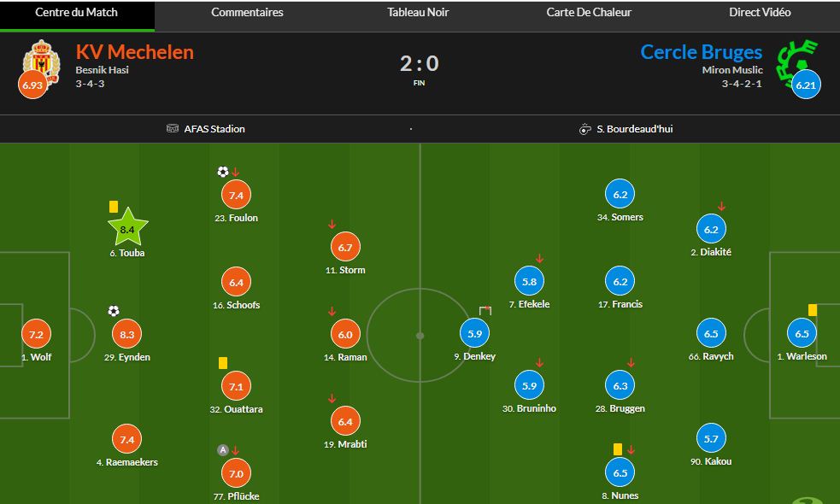This screenshot has height=504, width=840.
Task: Click the yellow card near Warleson
Action: coord(813,310)
